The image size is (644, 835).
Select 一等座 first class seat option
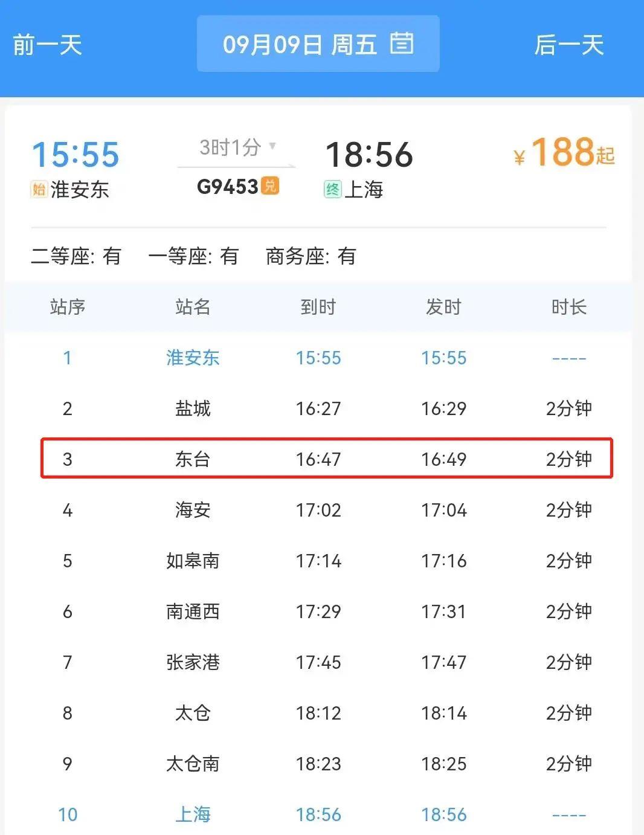coord(193,256)
